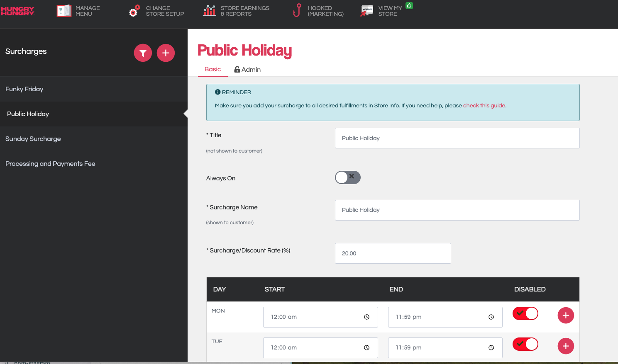This screenshot has width=618, height=364.
Task: Open Store Earnings & Reports chart icon
Action: (209, 11)
